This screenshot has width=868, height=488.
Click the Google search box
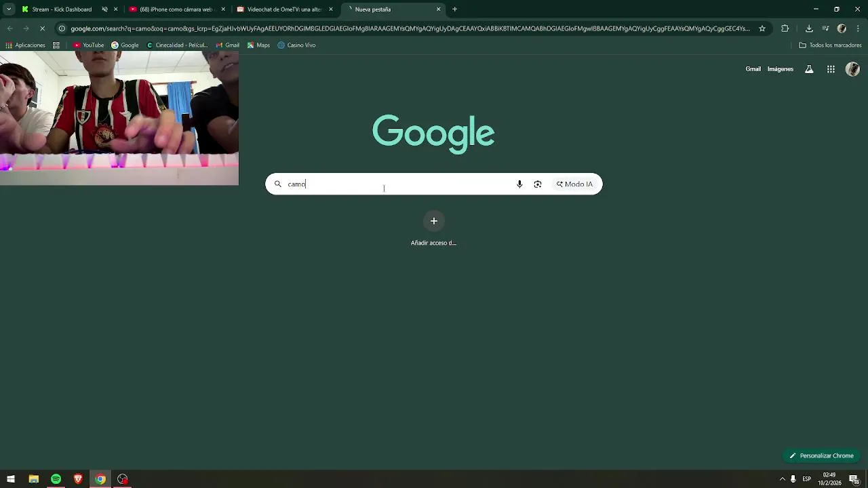click(x=433, y=184)
